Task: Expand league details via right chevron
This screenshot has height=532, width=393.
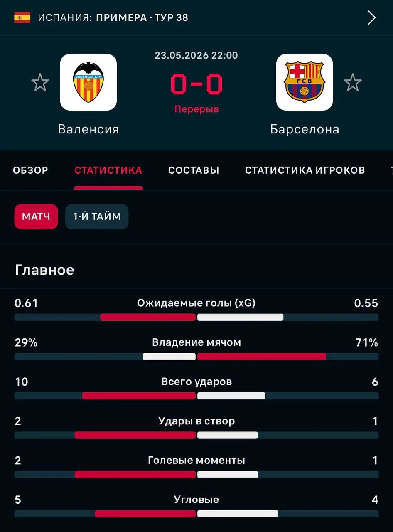Action: [371, 17]
